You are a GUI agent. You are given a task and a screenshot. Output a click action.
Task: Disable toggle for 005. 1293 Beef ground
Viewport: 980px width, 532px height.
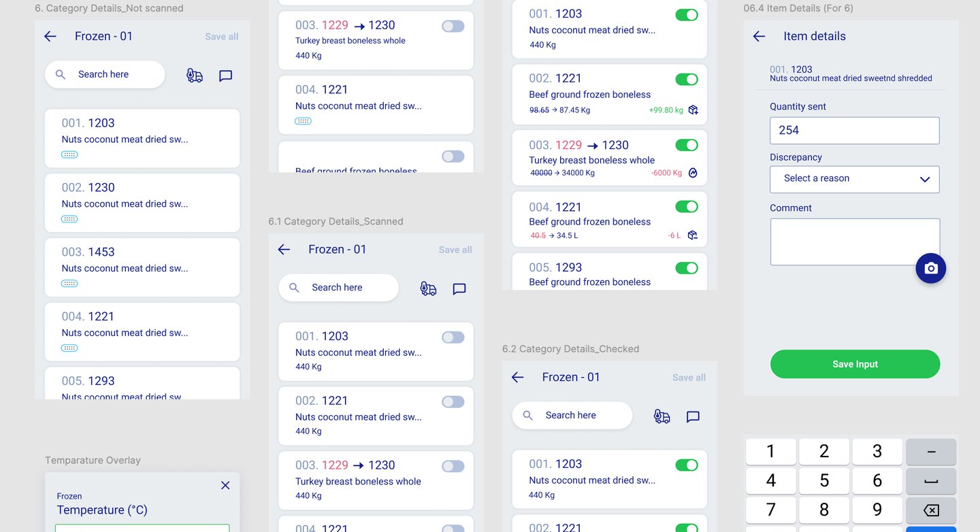coord(686,268)
